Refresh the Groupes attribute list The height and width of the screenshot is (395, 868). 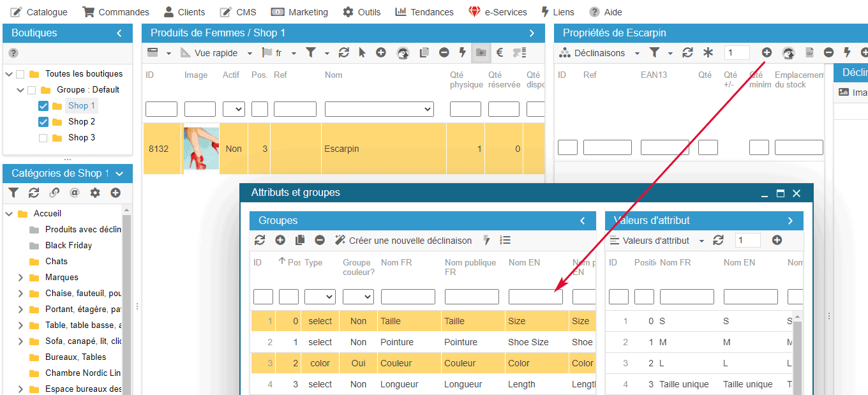260,241
